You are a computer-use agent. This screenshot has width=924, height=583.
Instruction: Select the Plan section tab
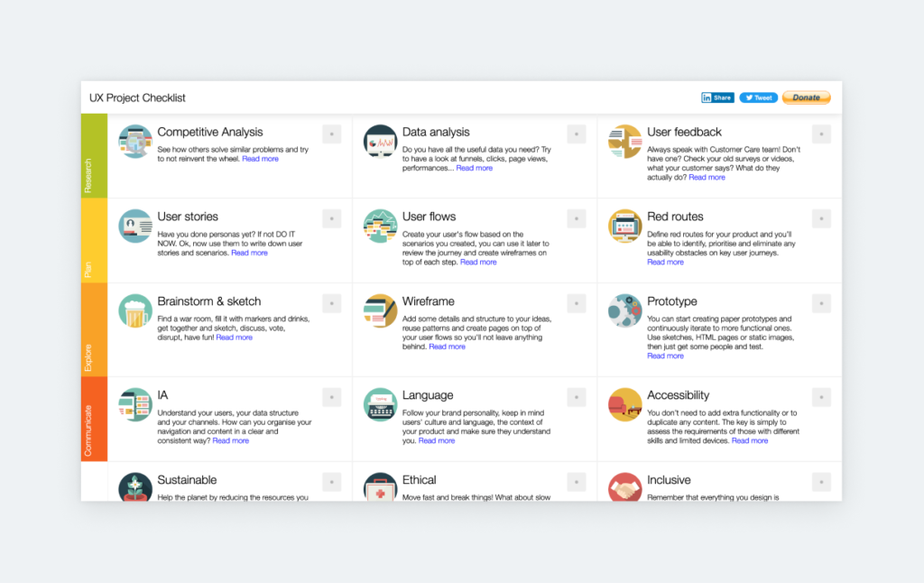pyautogui.click(x=94, y=240)
